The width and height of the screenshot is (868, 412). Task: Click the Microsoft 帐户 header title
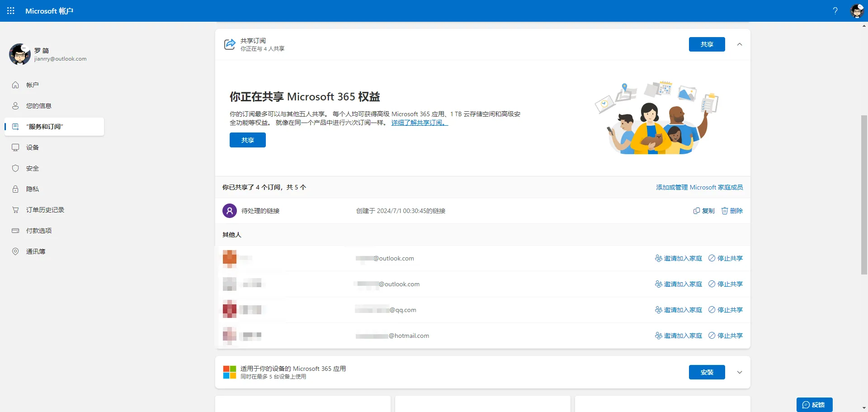pos(49,11)
